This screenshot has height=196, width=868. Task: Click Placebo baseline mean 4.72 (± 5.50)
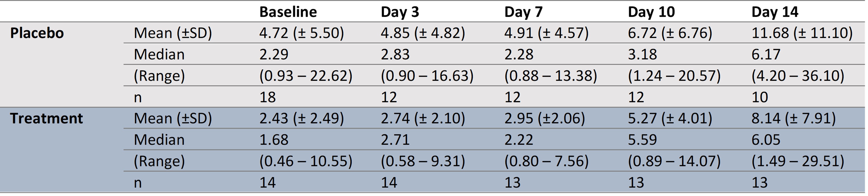[302, 33]
